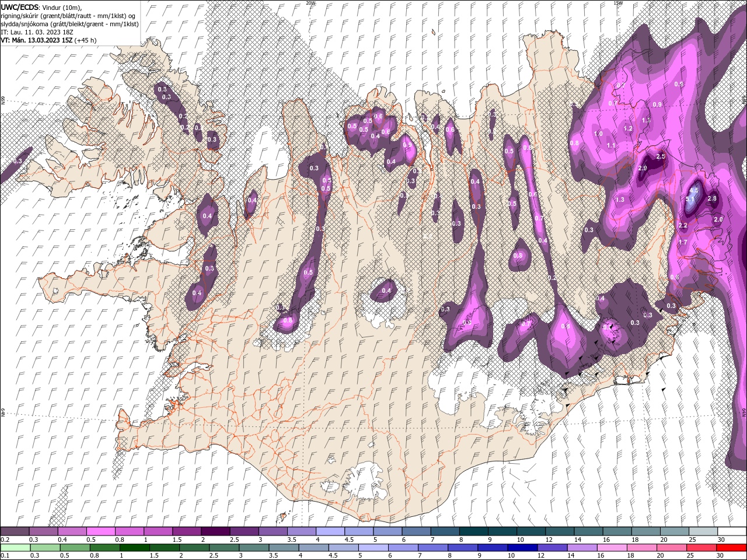The image size is (747, 560).
Task: Click the darkest purple snow swatch starting at 2
Action: pos(215,531)
